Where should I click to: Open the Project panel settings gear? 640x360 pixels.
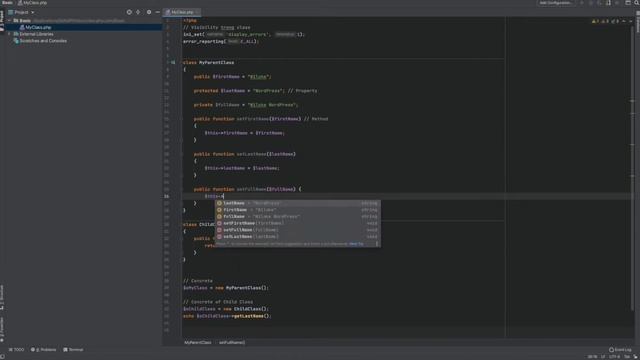[149, 12]
